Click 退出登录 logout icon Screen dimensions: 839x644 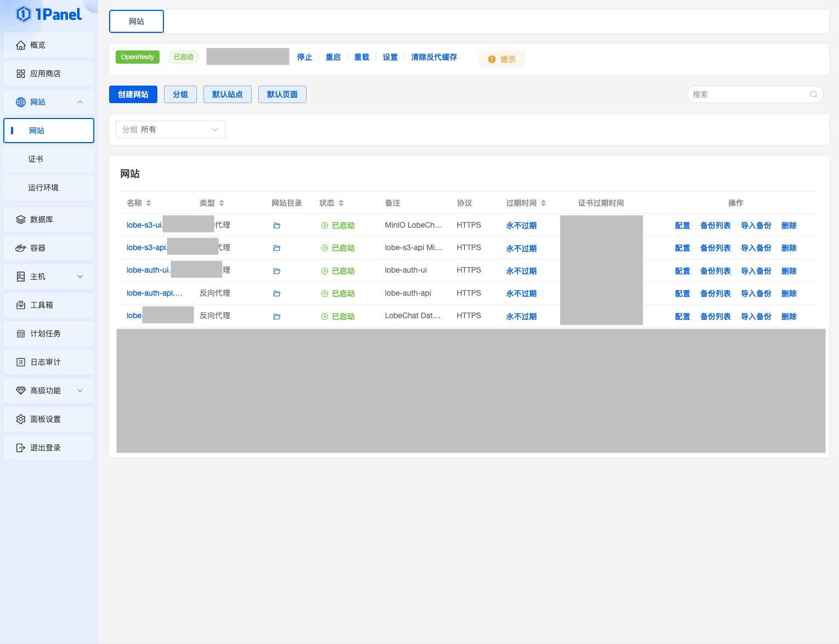coord(21,448)
